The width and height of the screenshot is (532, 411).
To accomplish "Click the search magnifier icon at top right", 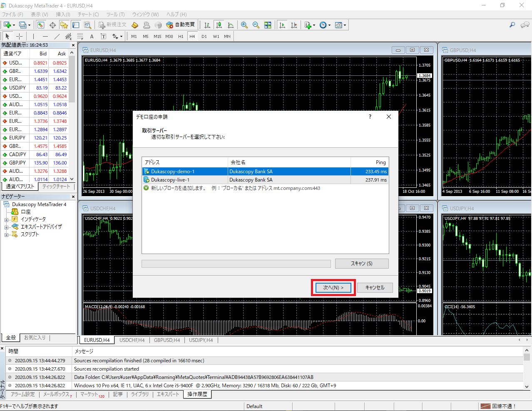I will pyautogui.click(x=512, y=25).
